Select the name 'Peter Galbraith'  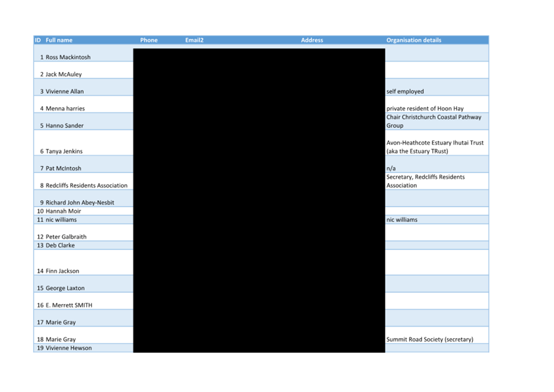(66, 237)
